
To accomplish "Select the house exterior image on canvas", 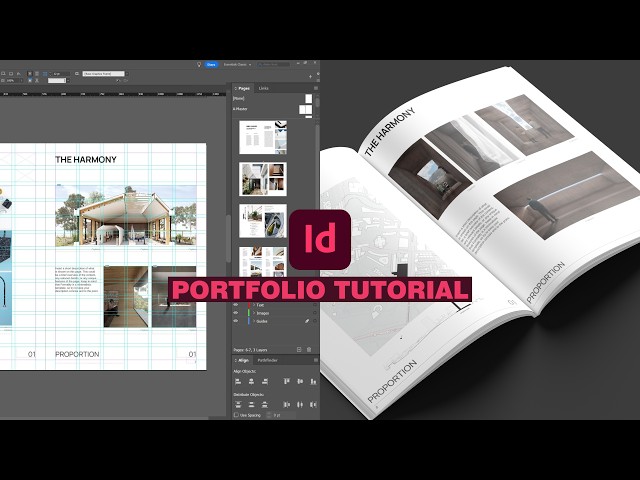I will click(126, 216).
